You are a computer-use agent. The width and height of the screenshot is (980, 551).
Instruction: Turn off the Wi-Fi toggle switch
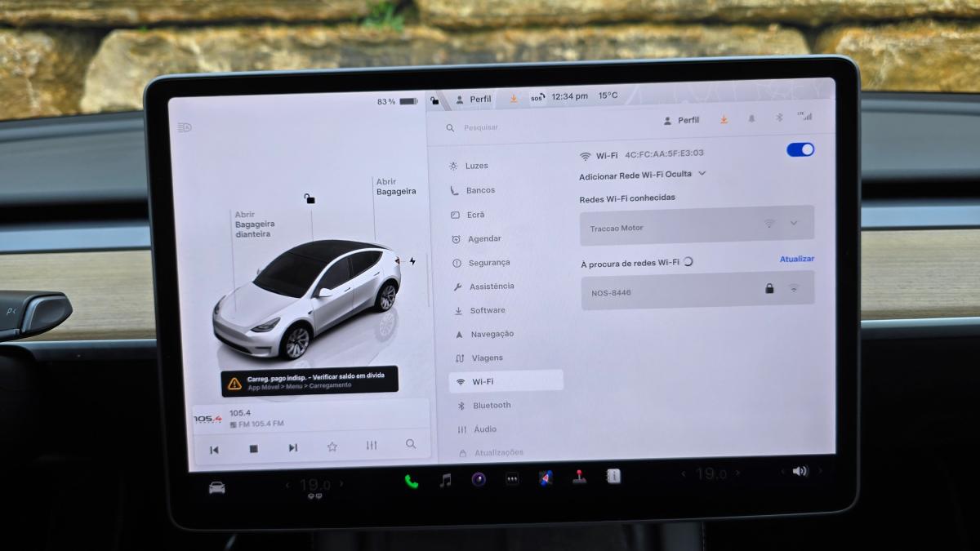tap(800, 149)
